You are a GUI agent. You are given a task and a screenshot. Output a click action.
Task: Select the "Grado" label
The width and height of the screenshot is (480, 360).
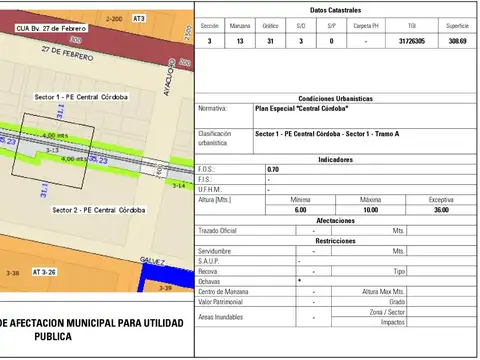pos(397,302)
